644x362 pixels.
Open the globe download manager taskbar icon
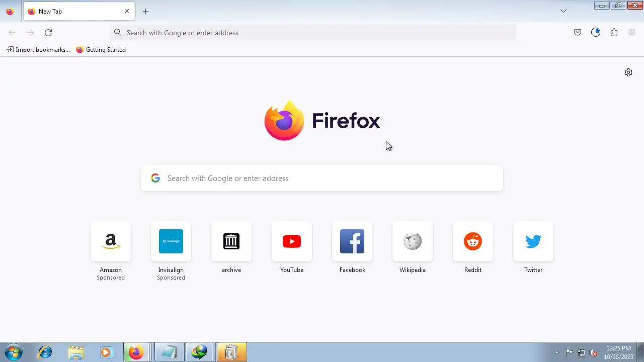[x=200, y=352]
